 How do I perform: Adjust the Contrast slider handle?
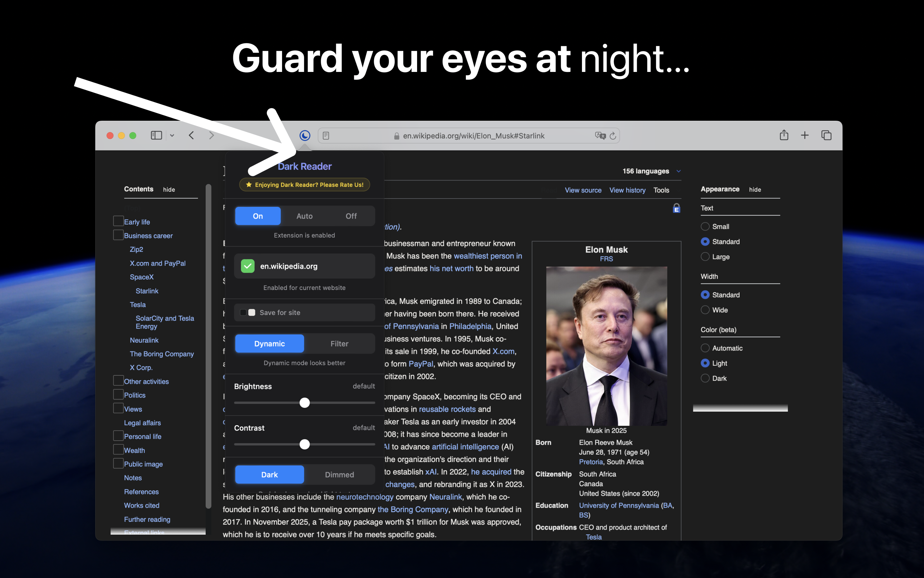coord(304,444)
